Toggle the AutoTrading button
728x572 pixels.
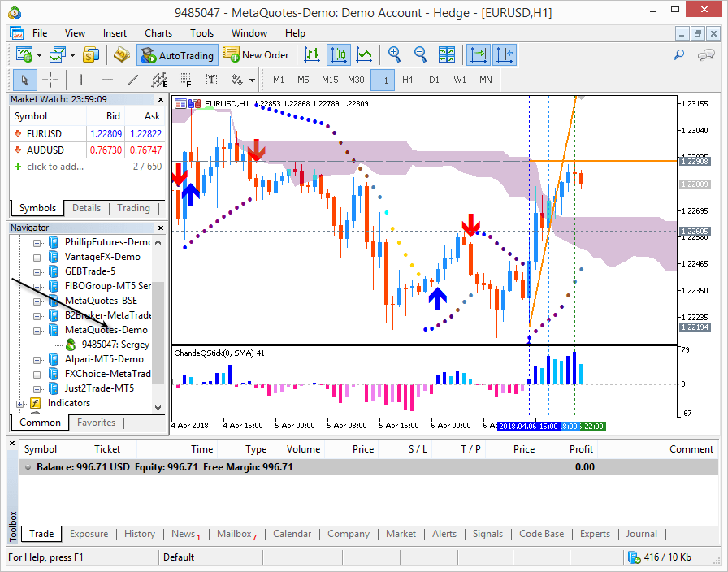pyautogui.click(x=177, y=55)
